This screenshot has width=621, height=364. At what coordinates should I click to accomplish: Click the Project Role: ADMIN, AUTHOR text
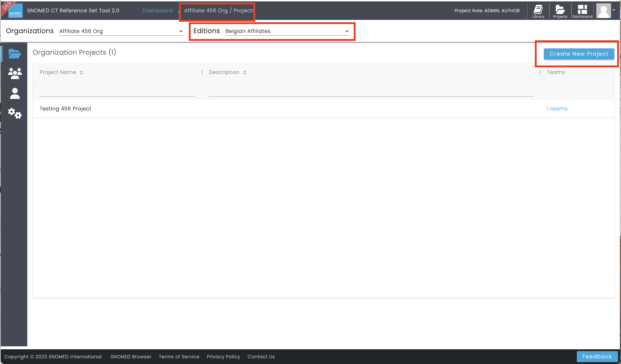click(487, 11)
